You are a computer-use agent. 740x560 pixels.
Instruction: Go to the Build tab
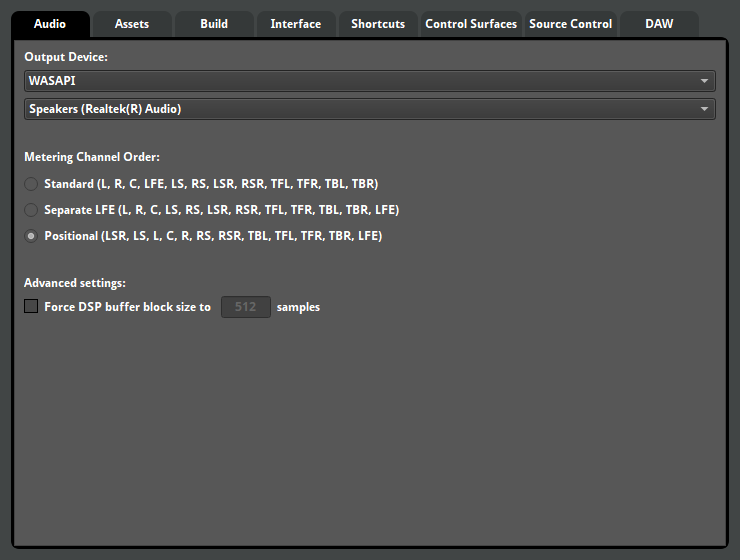tap(214, 24)
